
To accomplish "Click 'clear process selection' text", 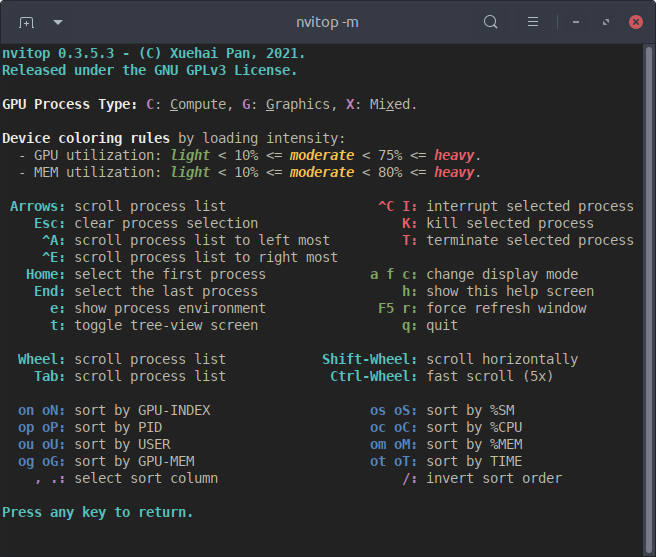I will point(166,223).
